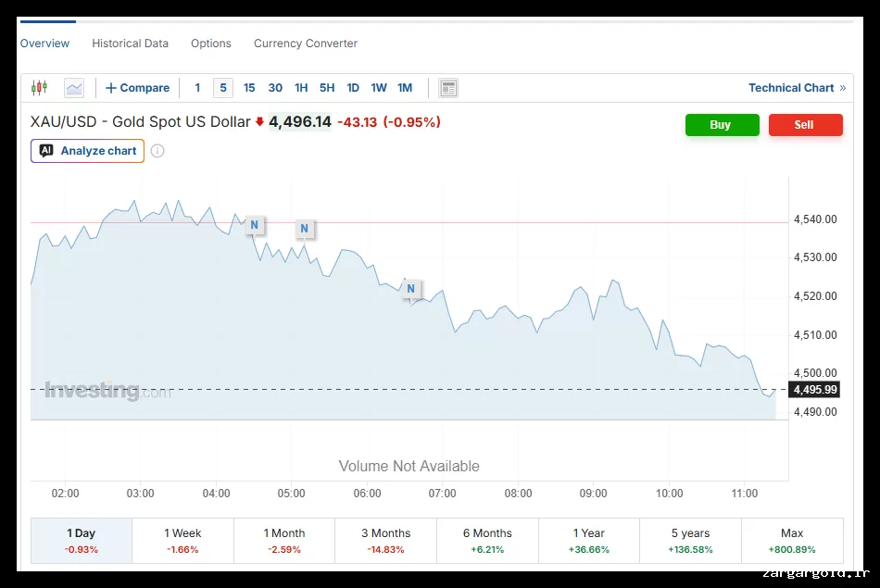
Task: Click the Compare button
Action: click(x=137, y=88)
